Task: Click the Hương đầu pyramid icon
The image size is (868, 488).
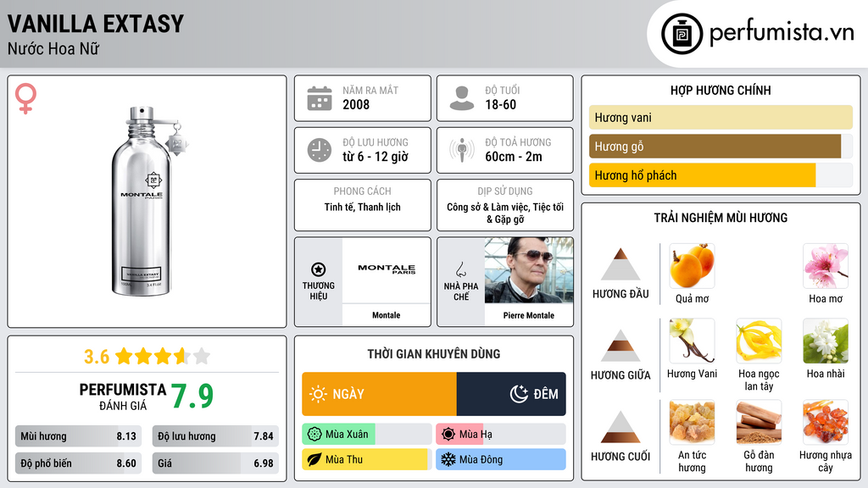Action: tap(620, 264)
